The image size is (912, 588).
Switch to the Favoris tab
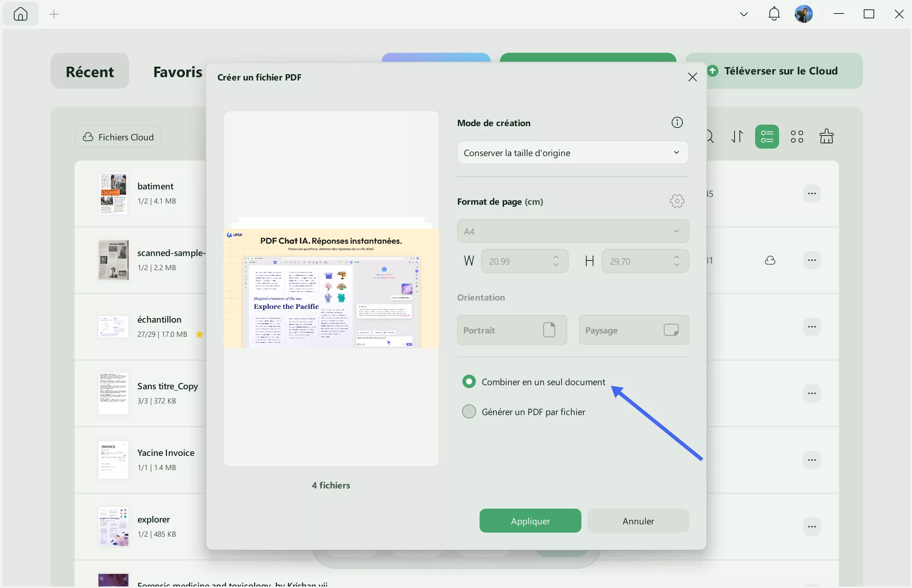click(177, 72)
